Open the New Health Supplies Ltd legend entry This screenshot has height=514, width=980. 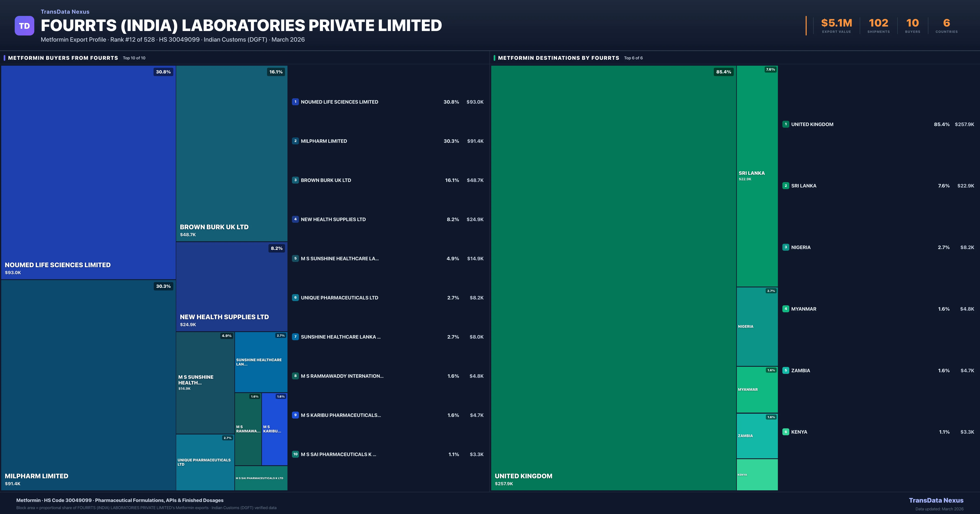click(x=333, y=219)
